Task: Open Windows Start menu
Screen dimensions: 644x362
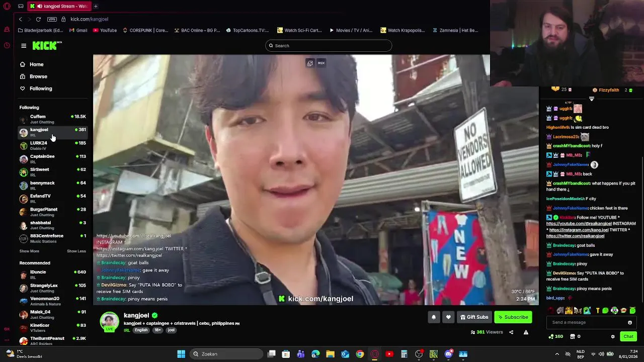Action: 181,354
